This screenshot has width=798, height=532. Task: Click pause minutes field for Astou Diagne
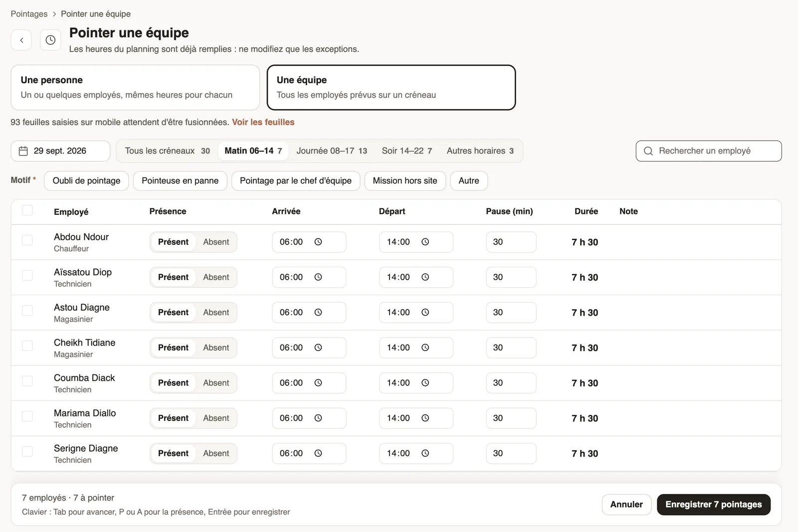coord(511,313)
